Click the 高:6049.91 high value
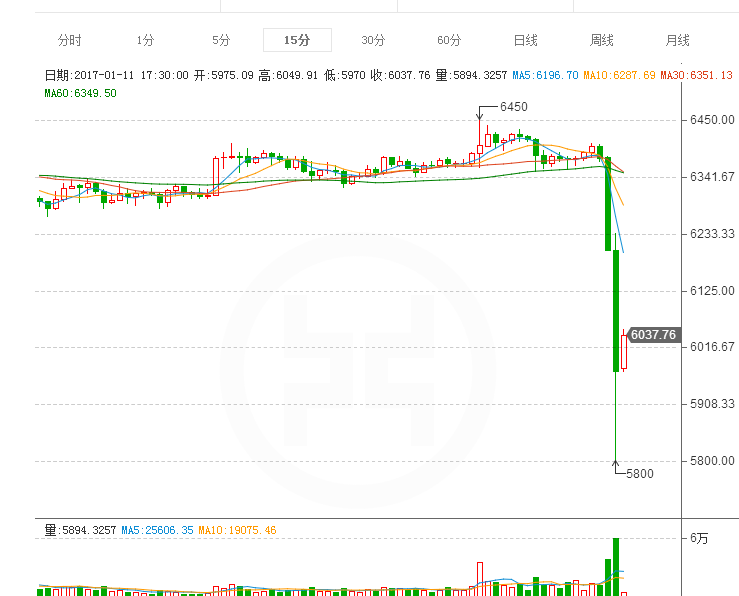 point(288,75)
